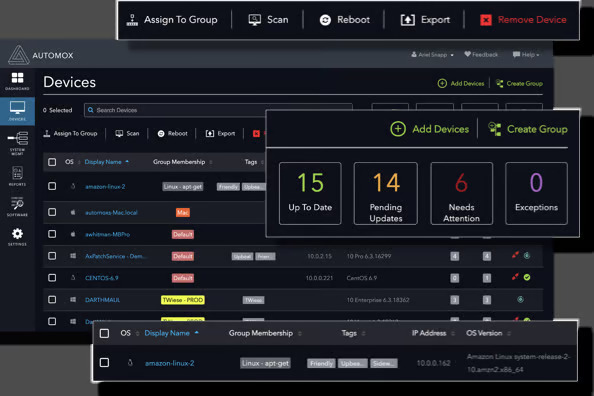Click small red X icon beside Export

(x=256, y=133)
